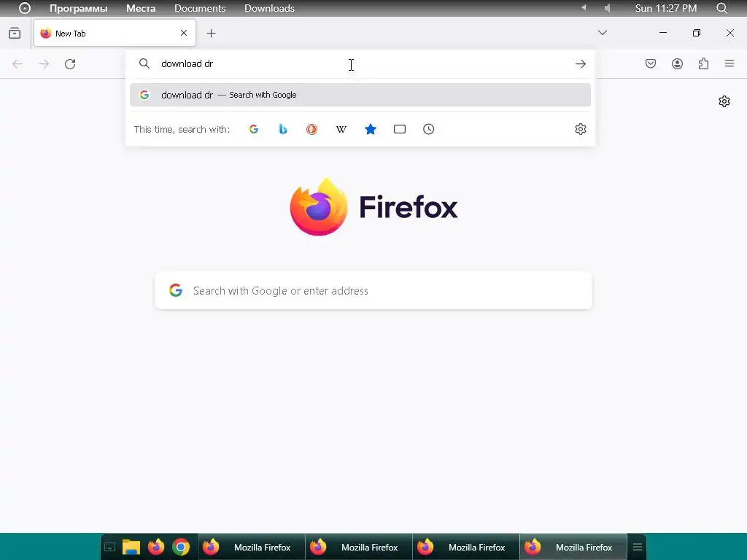This screenshot has width=747, height=560.
Task: Launch Chrome from taskbar
Action: pos(181,547)
